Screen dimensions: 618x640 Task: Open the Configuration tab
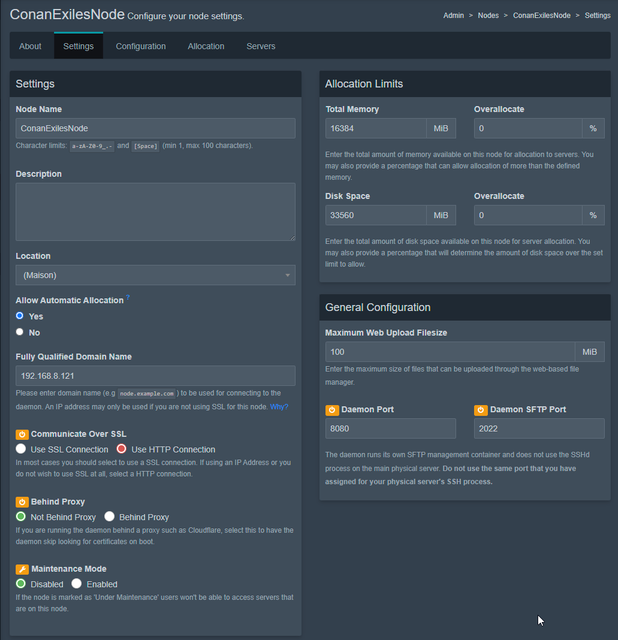coord(141,46)
